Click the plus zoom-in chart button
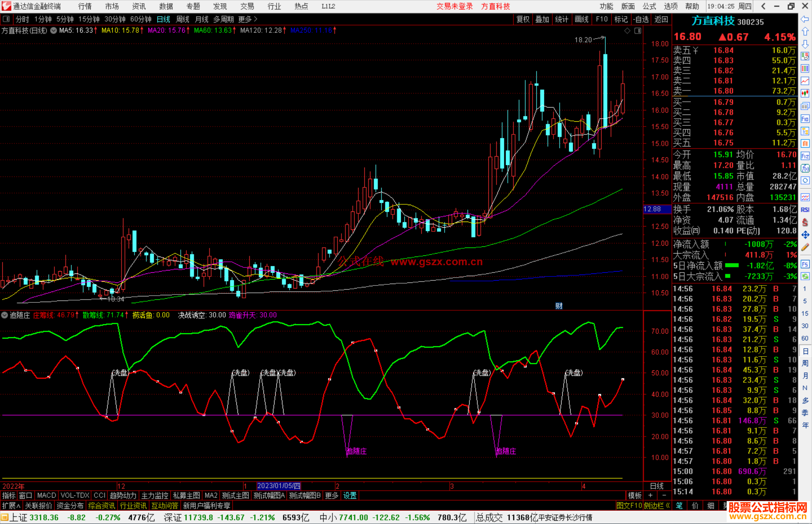This screenshot has height=524, width=812. [x=650, y=495]
